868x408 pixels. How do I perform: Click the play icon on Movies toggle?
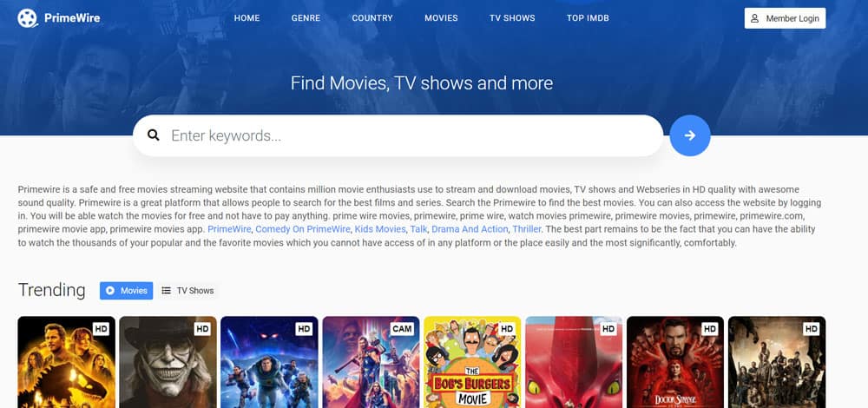[110, 291]
